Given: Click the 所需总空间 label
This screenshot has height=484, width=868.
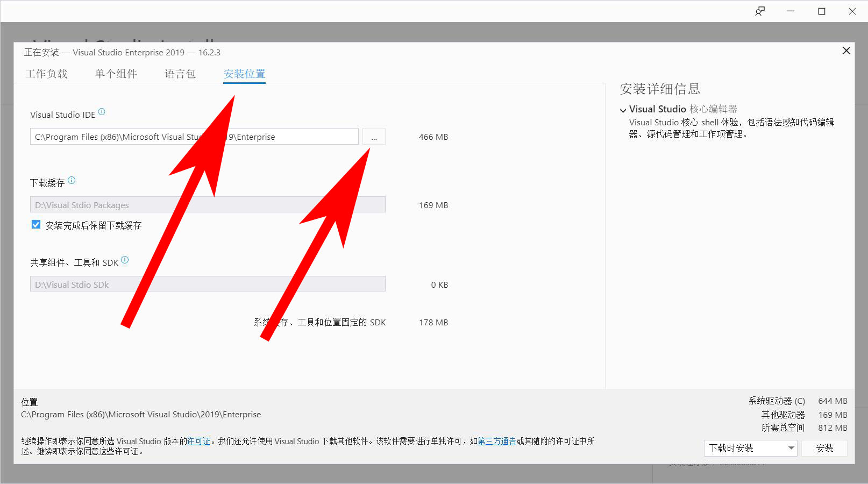Looking at the screenshot, I should click(783, 428).
